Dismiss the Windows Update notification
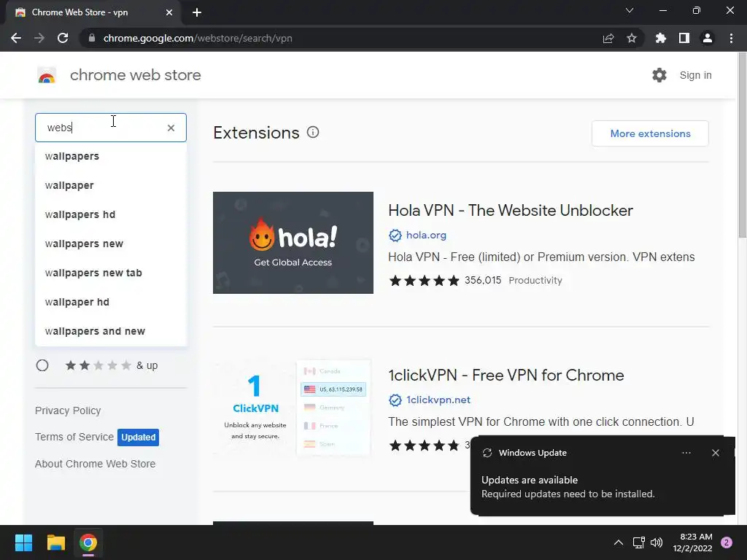 pyautogui.click(x=715, y=453)
